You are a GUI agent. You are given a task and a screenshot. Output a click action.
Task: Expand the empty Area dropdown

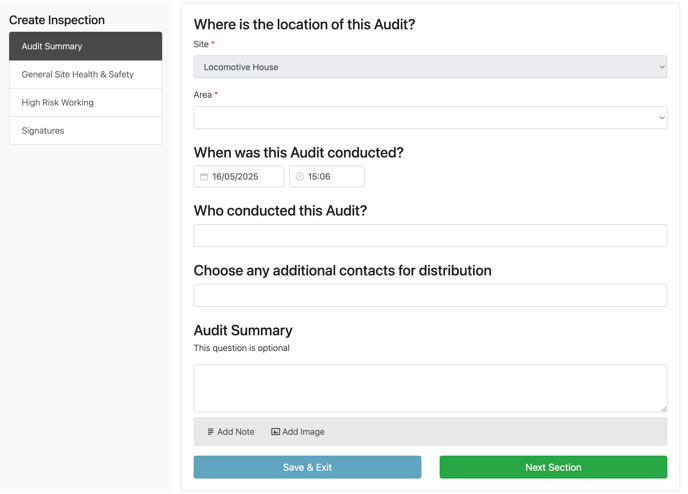coord(430,118)
